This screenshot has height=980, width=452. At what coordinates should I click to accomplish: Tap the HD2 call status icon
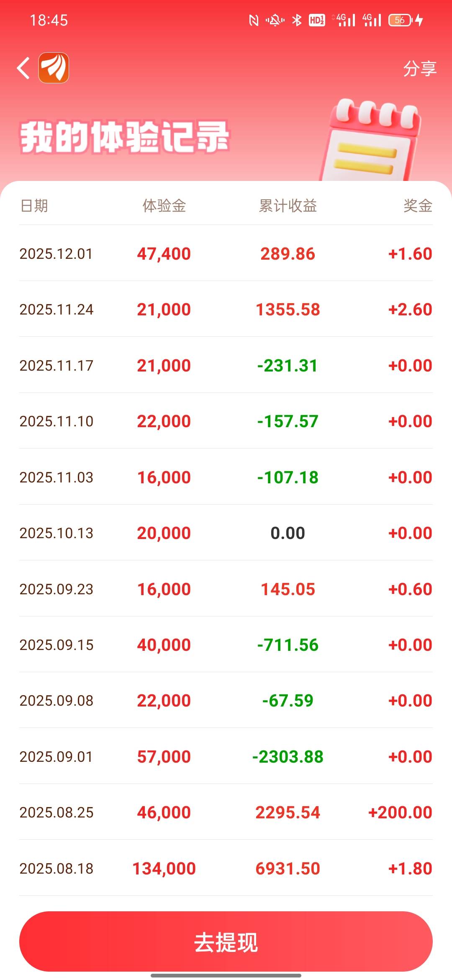pos(317,20)
